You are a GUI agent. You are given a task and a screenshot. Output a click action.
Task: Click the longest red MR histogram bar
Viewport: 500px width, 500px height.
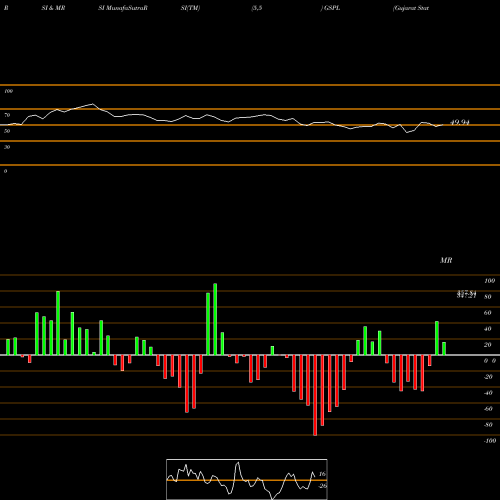[x=315, y=395]
